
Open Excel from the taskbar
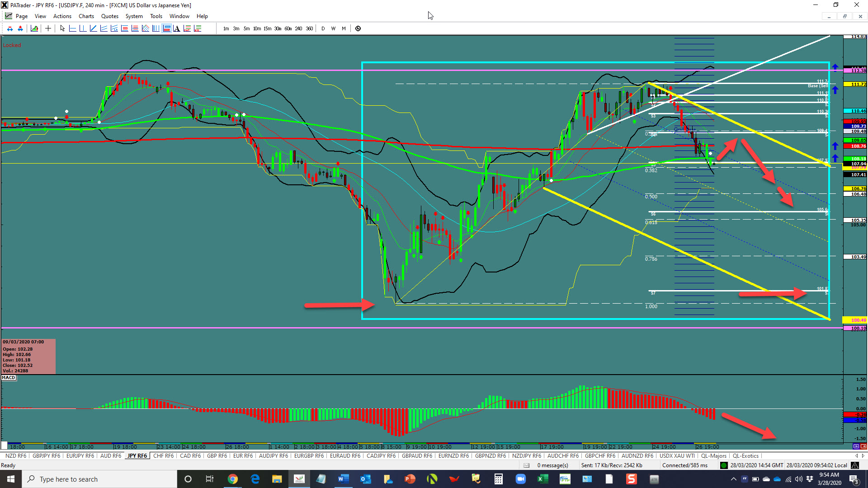coord(542,479)
